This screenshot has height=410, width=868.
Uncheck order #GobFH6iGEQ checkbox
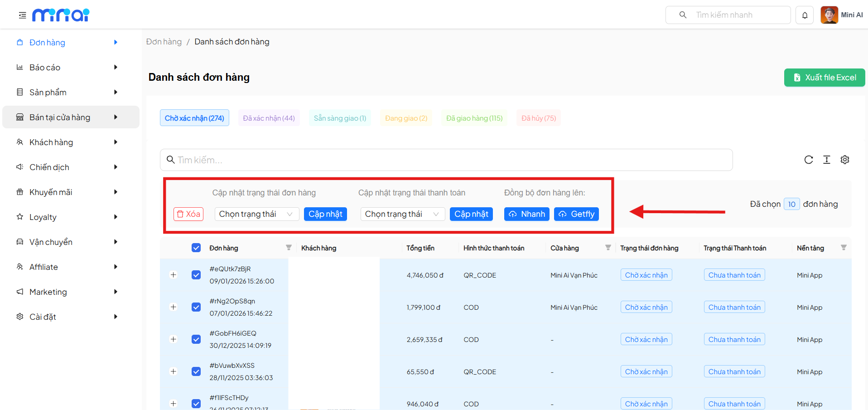(x=196, y=339)
